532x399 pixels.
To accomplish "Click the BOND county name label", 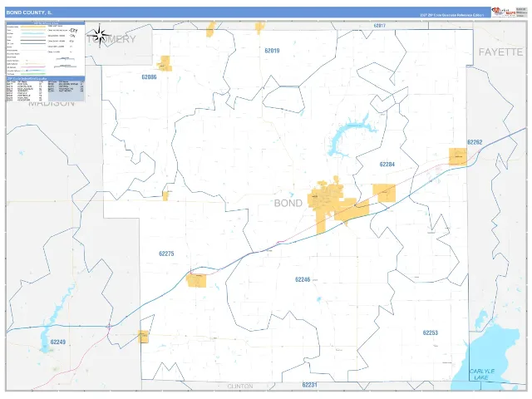I will (288, 203).
